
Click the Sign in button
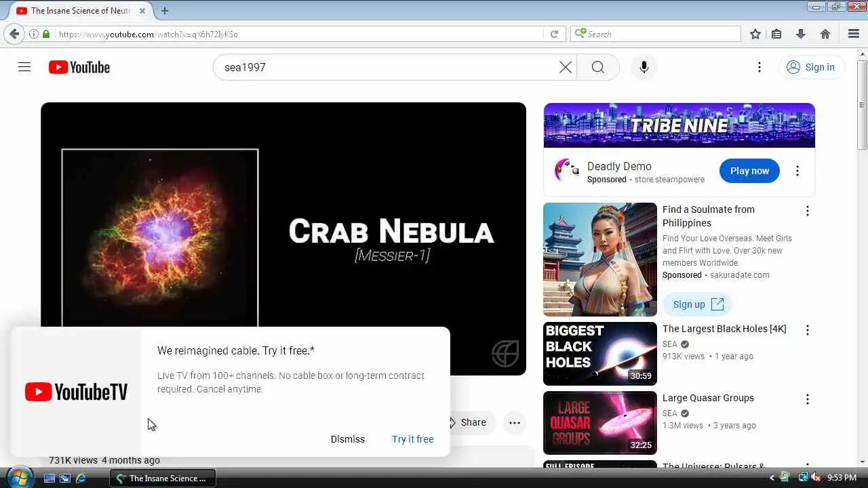[x=811, y=67]
